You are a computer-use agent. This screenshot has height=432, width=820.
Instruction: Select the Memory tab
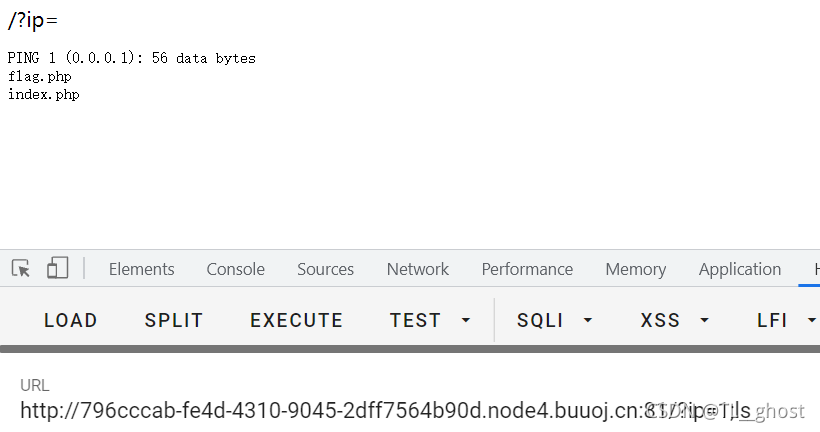tap(635, 269)
